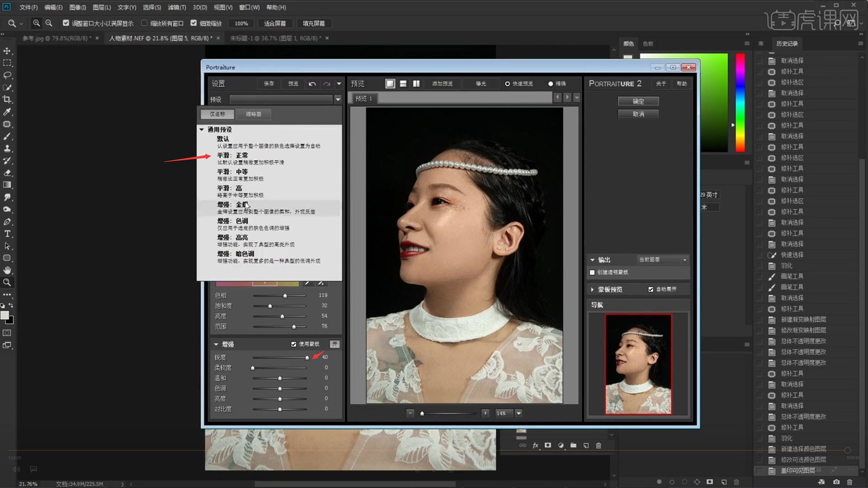This screenshot has width=868, height=488.
Task: Select the Eyedropper tool
Action: [x=7, y=112]
